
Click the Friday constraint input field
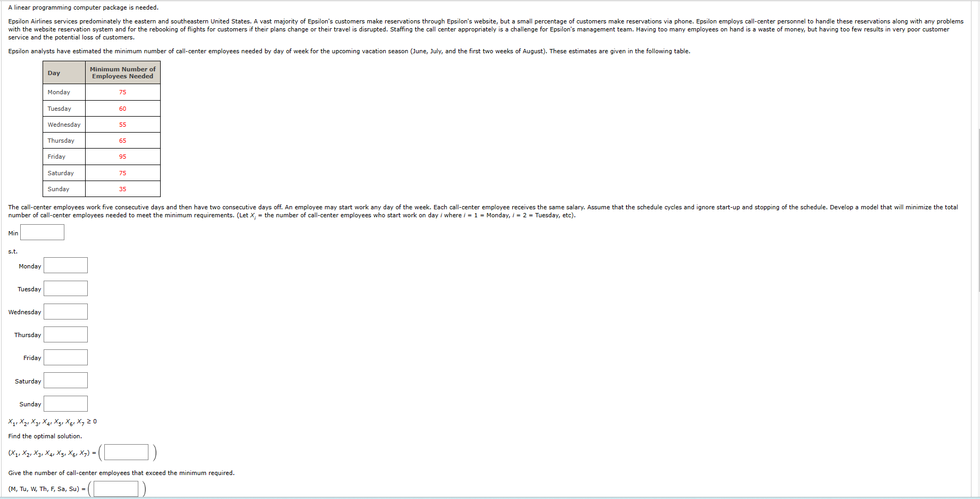(x=65, y=357)
